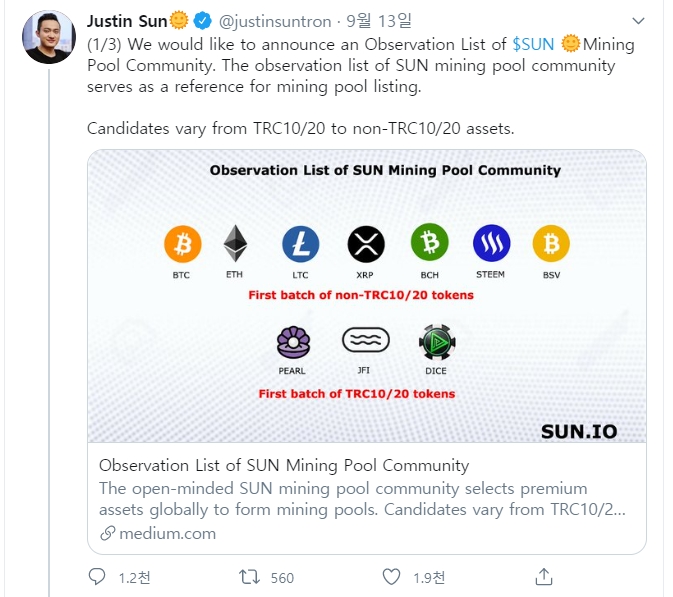This screenshot has width=673, height=597.
Task: Click the ETH diamond icon in image
Action: [236, 243]
